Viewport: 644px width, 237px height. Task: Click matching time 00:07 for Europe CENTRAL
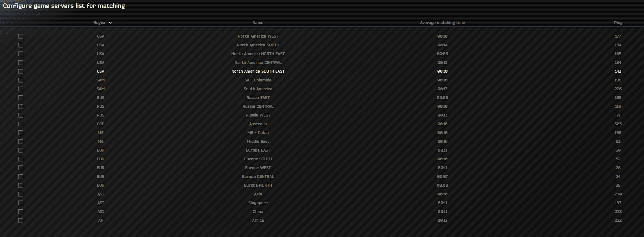(442, 176)
